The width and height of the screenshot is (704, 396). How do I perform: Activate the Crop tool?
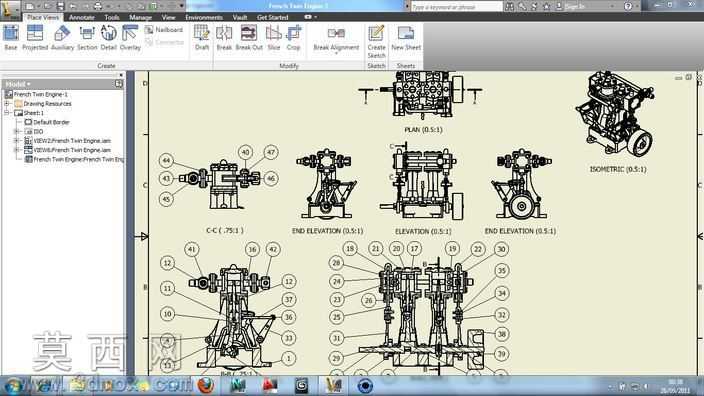(293, 37)
